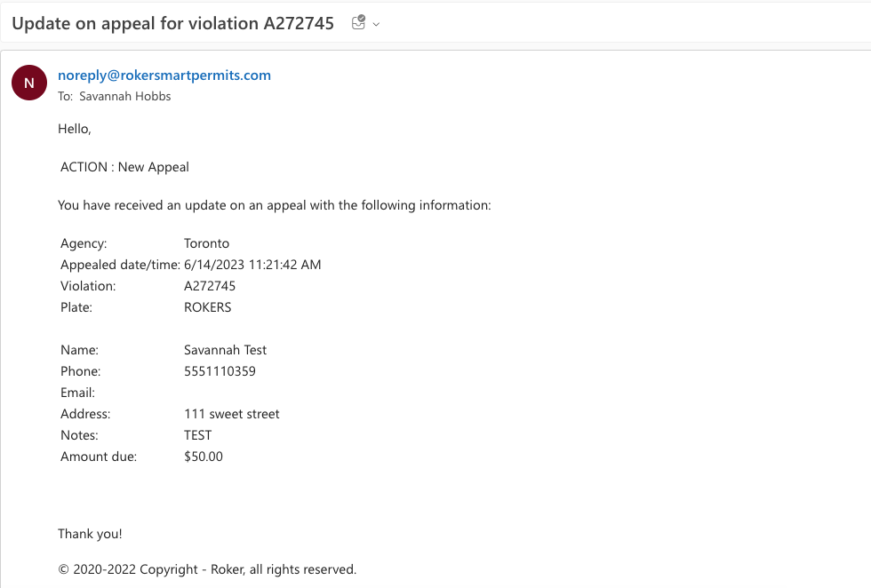This screenshot has height=588, width=871.
Task: Click the address 111 sweet street
Action: coord(232,414)
